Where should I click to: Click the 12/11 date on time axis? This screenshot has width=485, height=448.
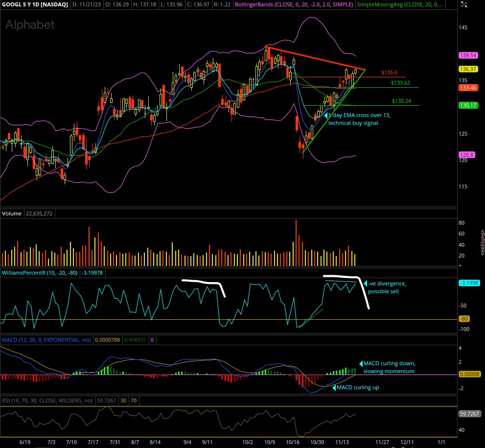tap(407, 442)
